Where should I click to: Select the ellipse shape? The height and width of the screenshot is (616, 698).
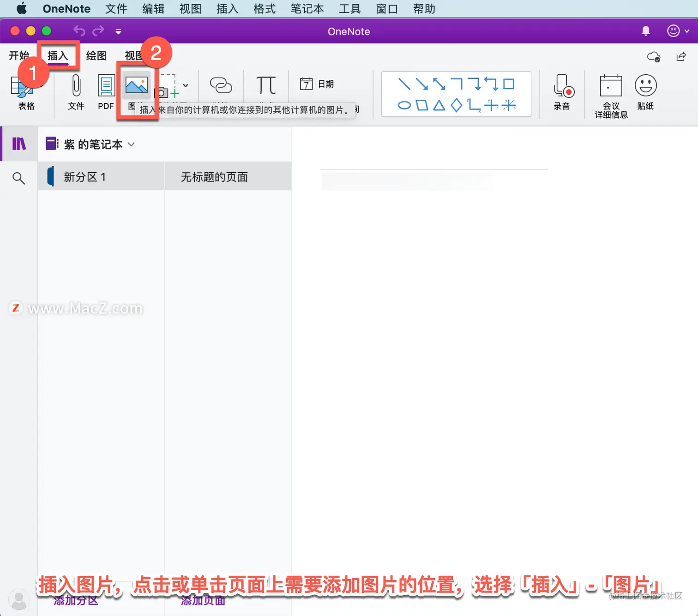click(404, 105)
